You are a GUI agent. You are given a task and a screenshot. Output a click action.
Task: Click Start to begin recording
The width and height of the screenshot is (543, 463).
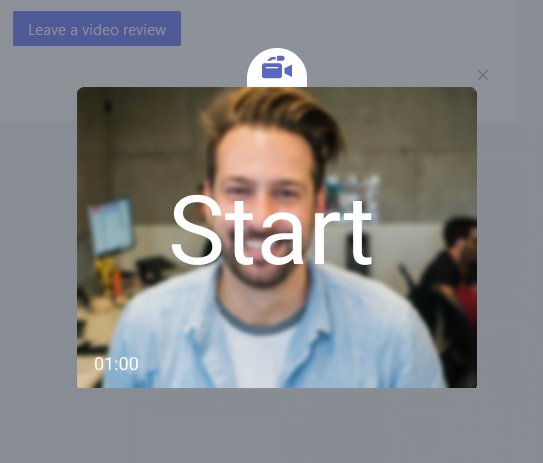click(x=272, y=230)
